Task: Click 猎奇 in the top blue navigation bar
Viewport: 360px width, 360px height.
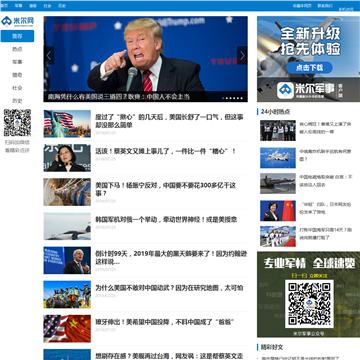Action: point(33,6)
